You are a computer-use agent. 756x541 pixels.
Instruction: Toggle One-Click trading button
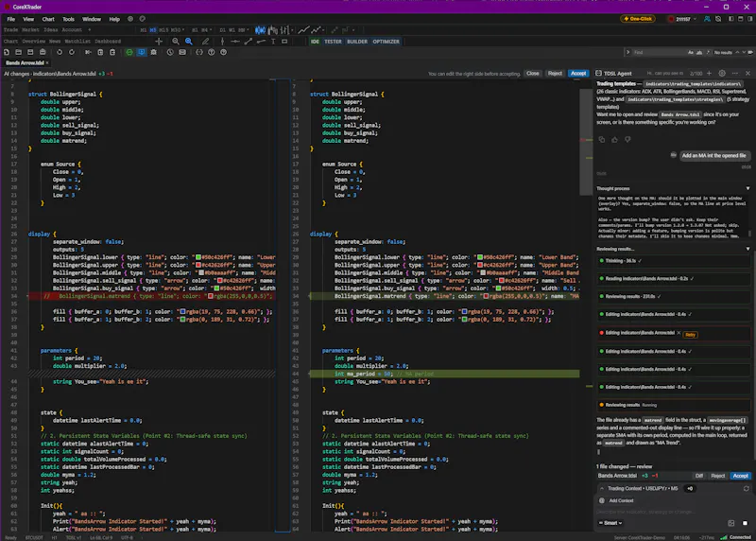click(638, 19)
